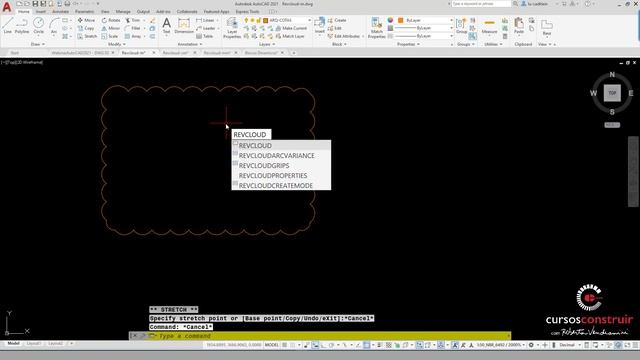Expand the Annotation panel
The height and width of the screenshot is (360, 640).
[190, 44]
